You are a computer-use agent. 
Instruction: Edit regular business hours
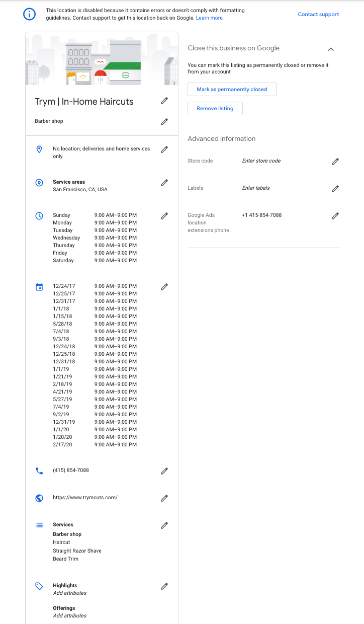tap(164, 216)
